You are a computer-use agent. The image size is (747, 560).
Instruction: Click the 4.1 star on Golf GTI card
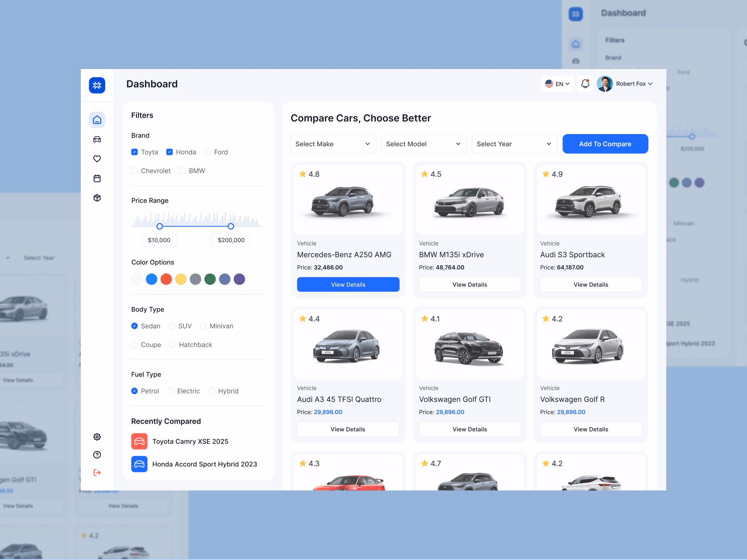tap(425, 318)
